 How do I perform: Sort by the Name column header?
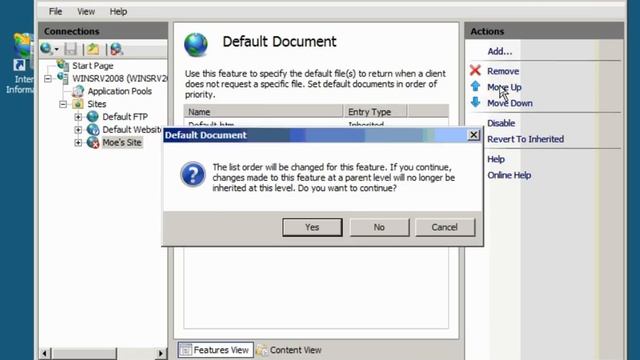click(263, 112)
